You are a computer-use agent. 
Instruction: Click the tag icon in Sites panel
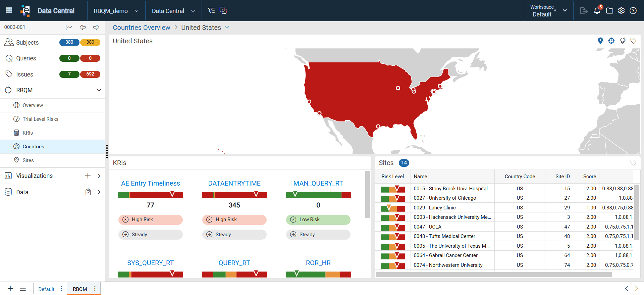[x=633, y=162]
